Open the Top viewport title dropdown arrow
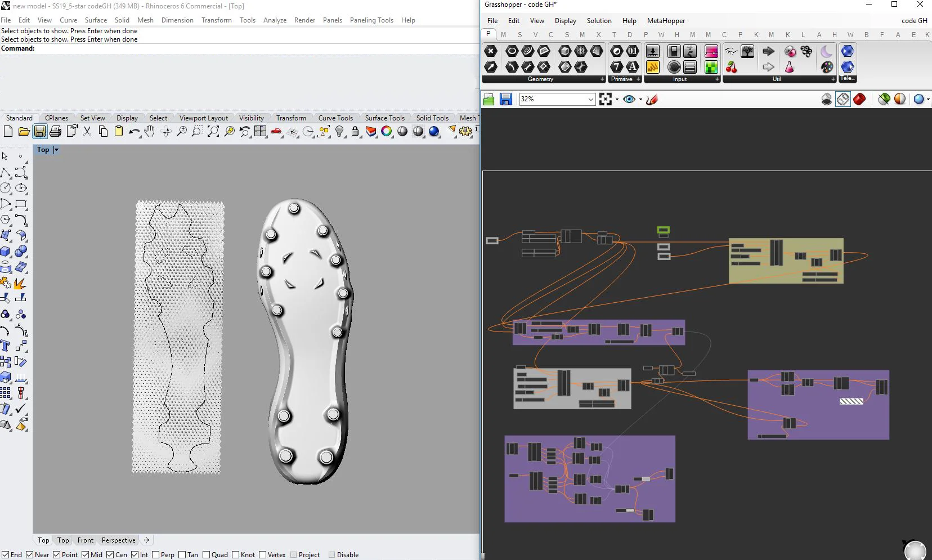This screenshot has width=932, height=560. tap(56, 150)
